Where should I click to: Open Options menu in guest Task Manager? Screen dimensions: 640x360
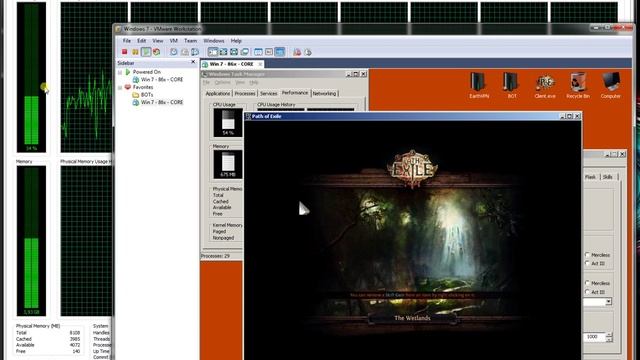pos(223,82)
